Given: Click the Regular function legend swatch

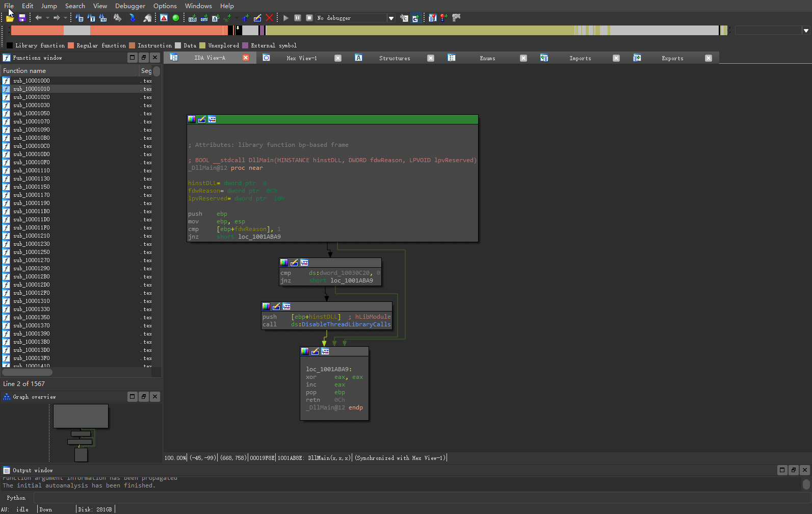Looking at the screenshot, I should pos(71,45).
